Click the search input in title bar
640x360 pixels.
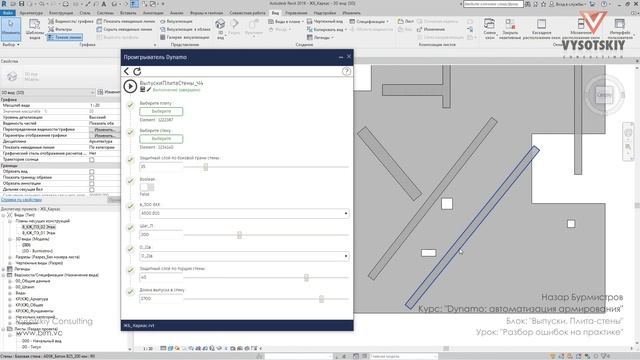(493, 4)
